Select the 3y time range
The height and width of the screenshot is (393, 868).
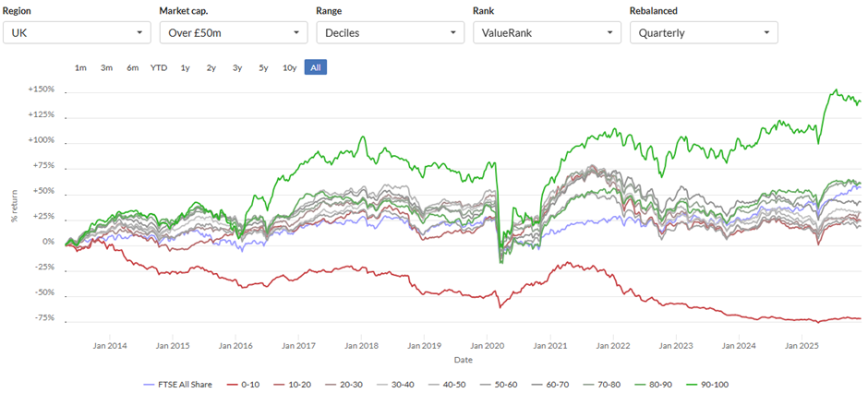[x=237, y=67]
